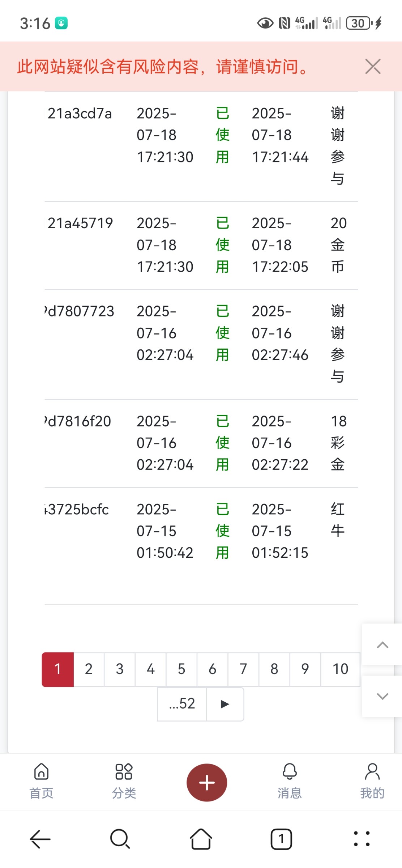Tap the 红牛 prize entry
The width and height of the screenshot is (402, 868).
(x=338, y=520)
